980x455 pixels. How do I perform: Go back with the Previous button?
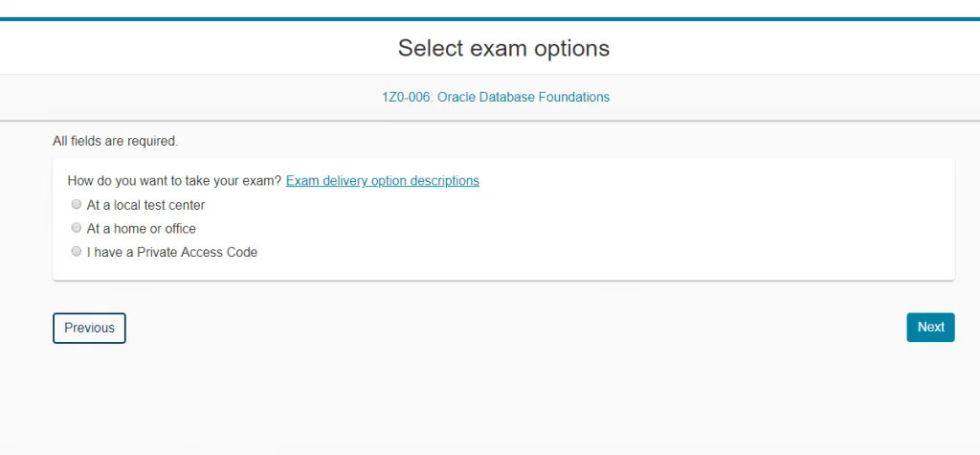(x=89, y=328)
